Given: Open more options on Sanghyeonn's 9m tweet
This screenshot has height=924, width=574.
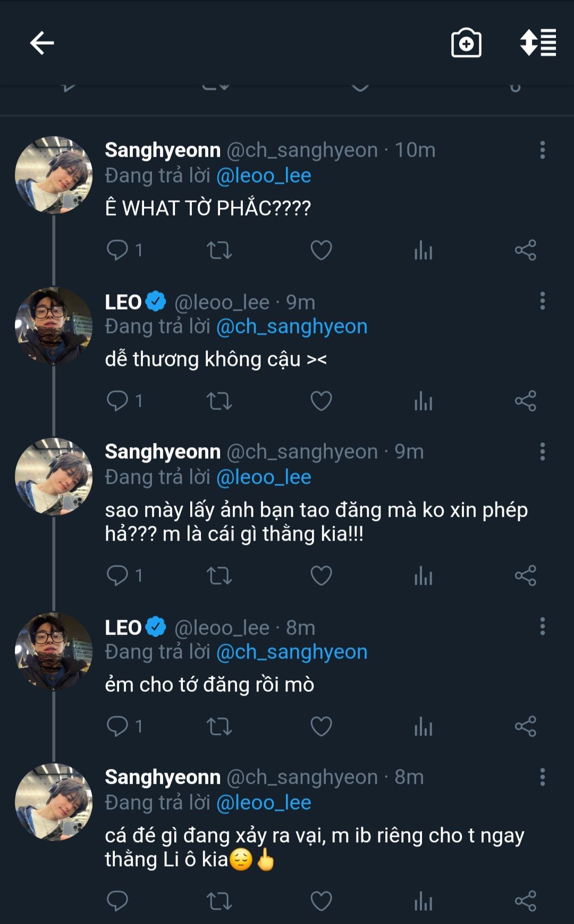Looking at the screenshot, I should point(542,452).
